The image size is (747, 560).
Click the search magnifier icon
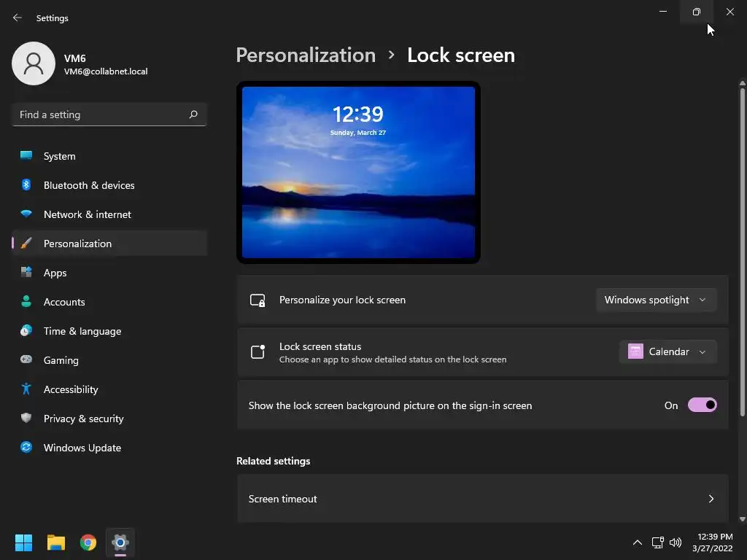click(x=193, y=114)
